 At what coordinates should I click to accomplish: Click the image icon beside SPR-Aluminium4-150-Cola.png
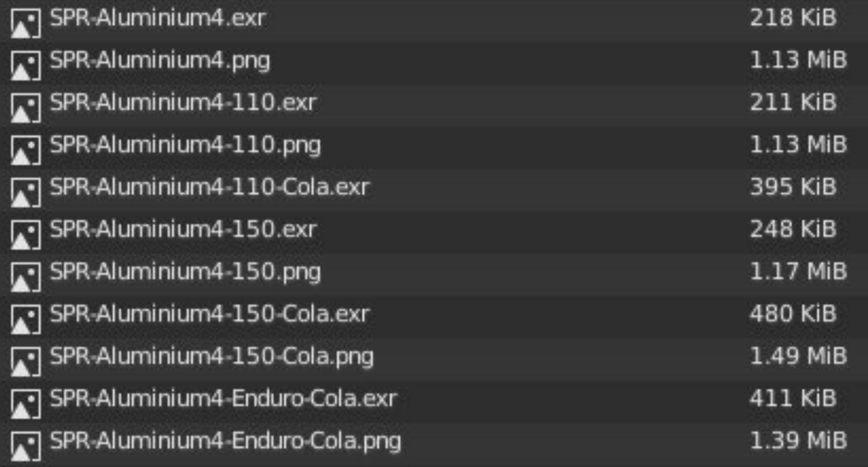tap(27, 355)
